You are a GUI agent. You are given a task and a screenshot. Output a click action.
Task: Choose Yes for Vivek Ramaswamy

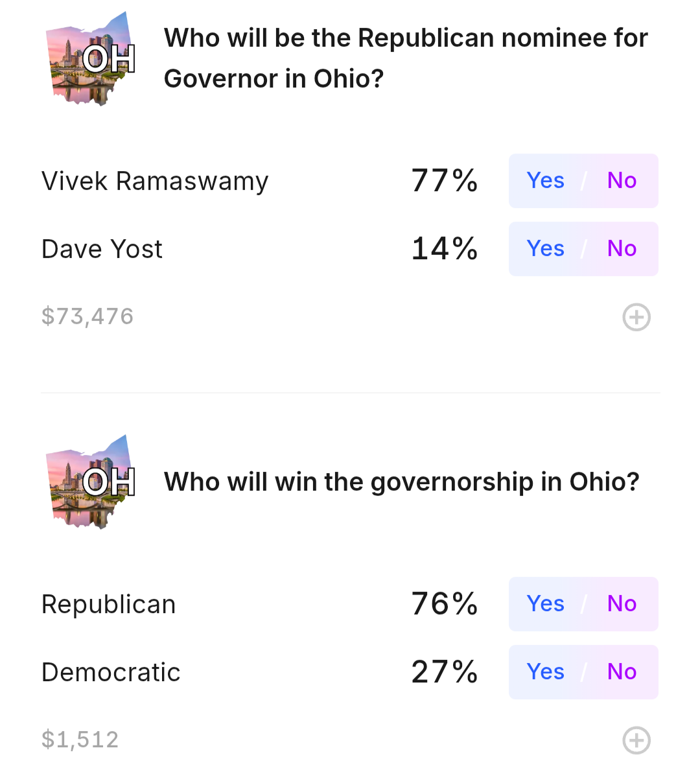[x=545, y=181]
